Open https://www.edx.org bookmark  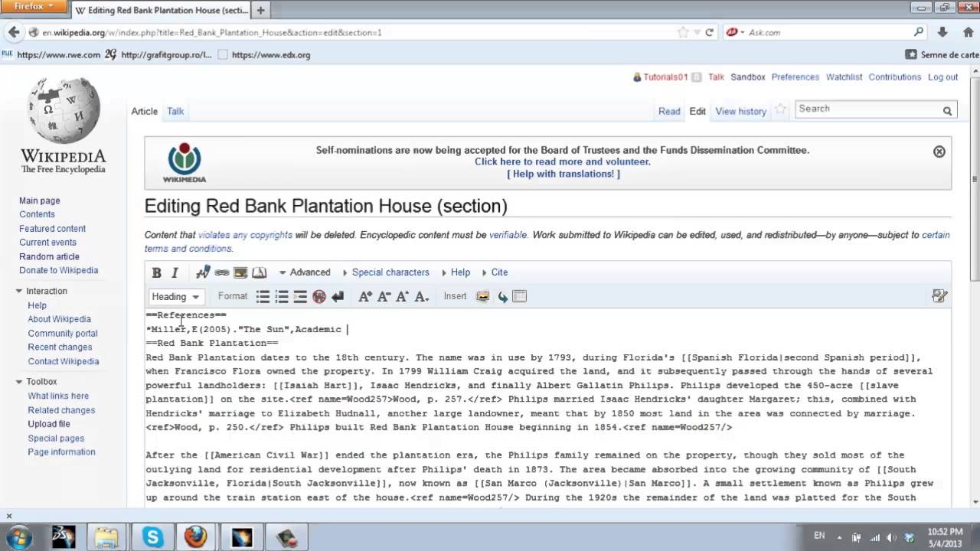263,55
